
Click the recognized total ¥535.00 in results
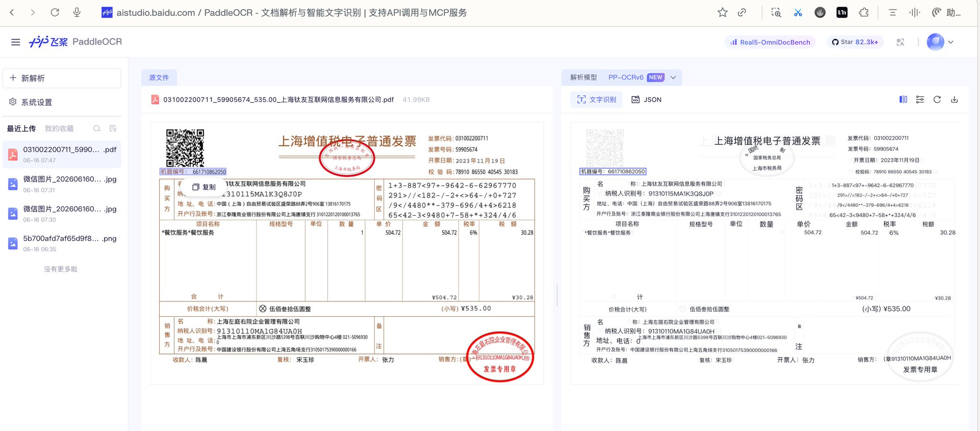pyautogui.click(x=886, y=309)
